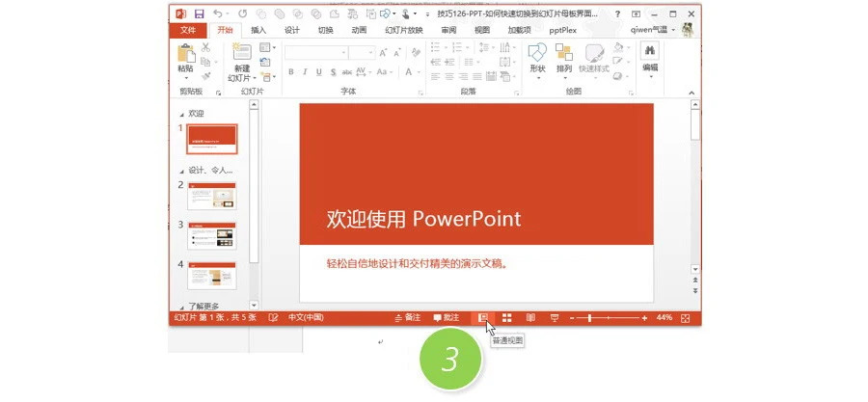Click the Increase Indent icon
Screen dimensions: 868x402
click(449, 62)
